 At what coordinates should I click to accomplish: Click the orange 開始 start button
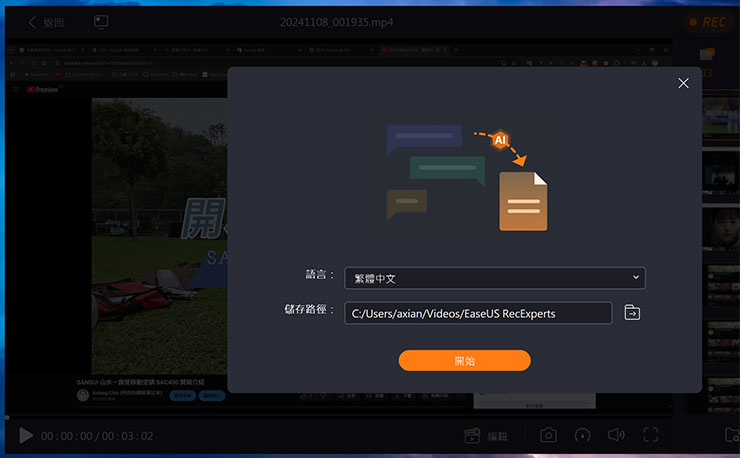pyautogui.click(x=464, y=360)
